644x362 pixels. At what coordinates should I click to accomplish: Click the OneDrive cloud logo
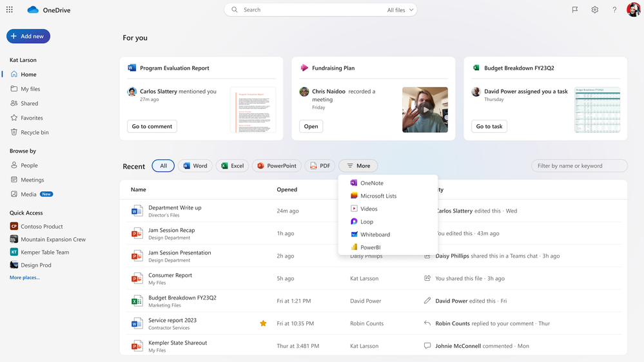[33, 10]
